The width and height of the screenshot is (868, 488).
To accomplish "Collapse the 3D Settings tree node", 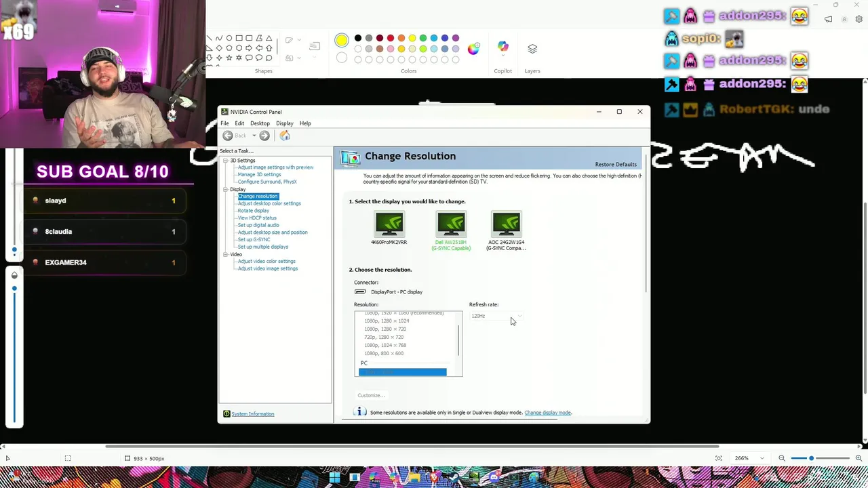I will pos(225,161).
